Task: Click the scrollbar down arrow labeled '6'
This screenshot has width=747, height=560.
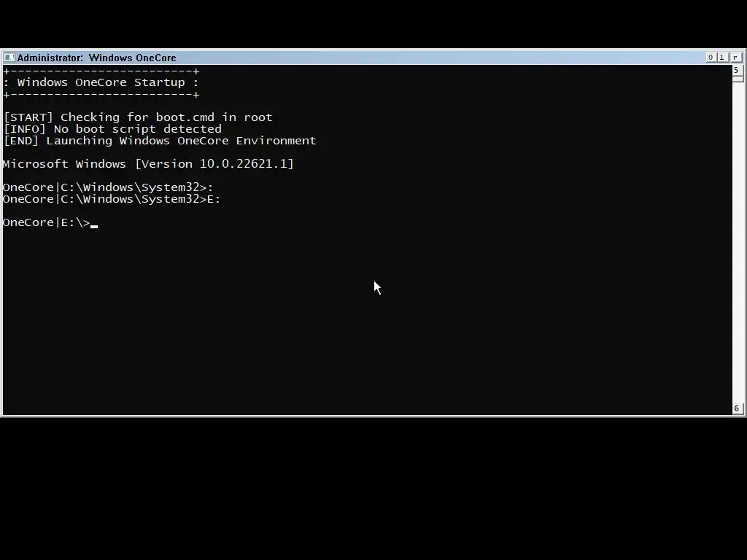Action: pos(738,408)
